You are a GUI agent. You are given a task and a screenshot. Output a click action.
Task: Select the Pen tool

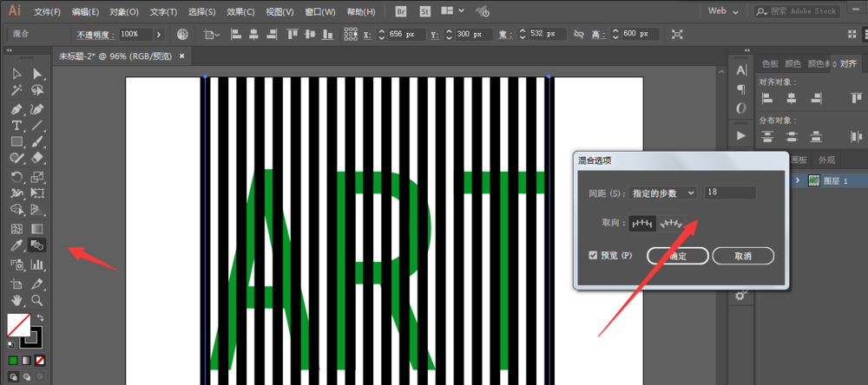coord(17,109)
